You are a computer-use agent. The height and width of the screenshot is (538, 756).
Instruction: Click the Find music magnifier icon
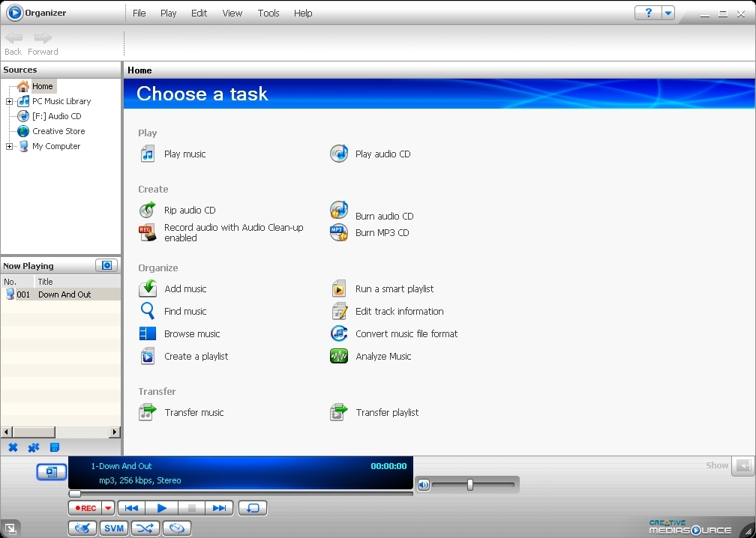pyautogui.click(x=148, y=311)
